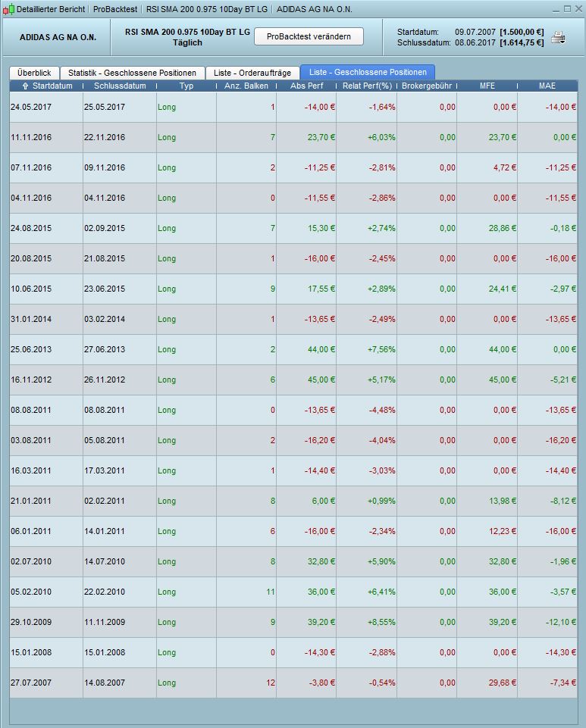Screen dimensions: 586x728
Task: Click the candlestick app icon in title bar
Action: [x=8, y=9]
